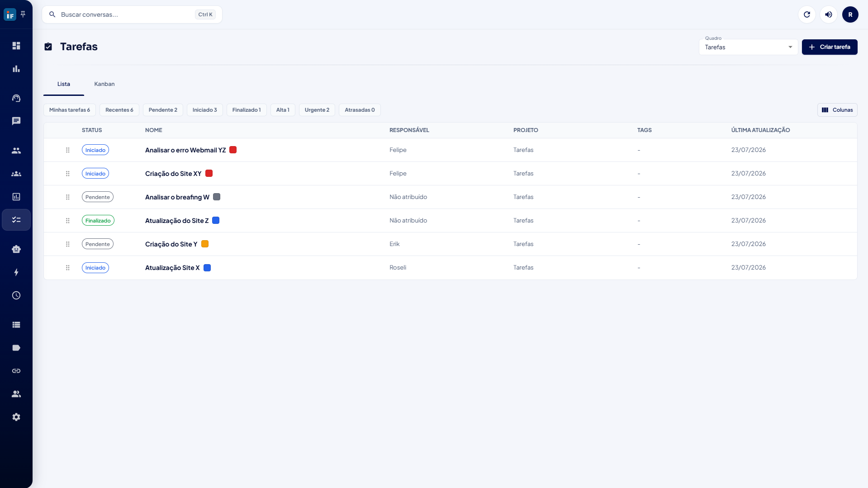Click the Buscar conversas search field
The height and width of the screenshot is (488, 868).
click(132, 14)
